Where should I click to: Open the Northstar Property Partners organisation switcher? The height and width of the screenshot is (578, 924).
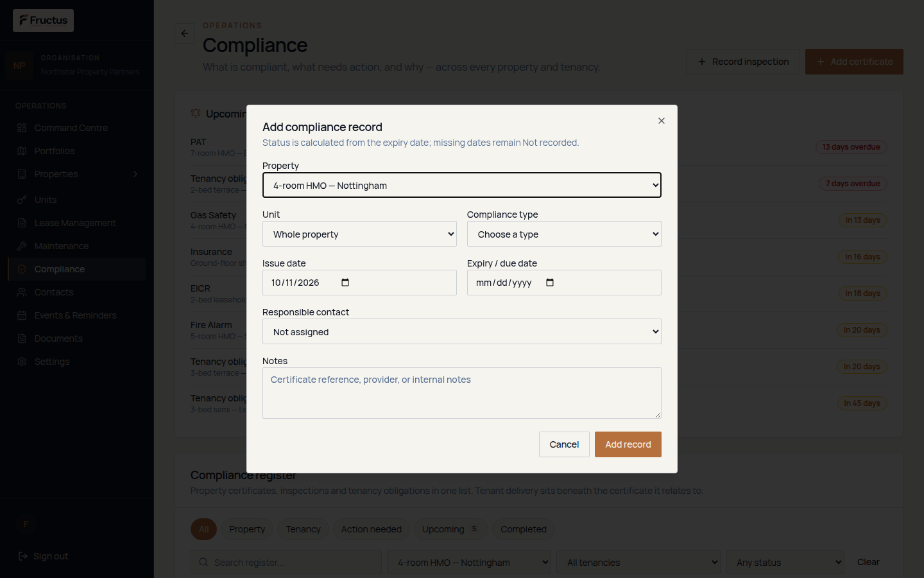(77, 66)
